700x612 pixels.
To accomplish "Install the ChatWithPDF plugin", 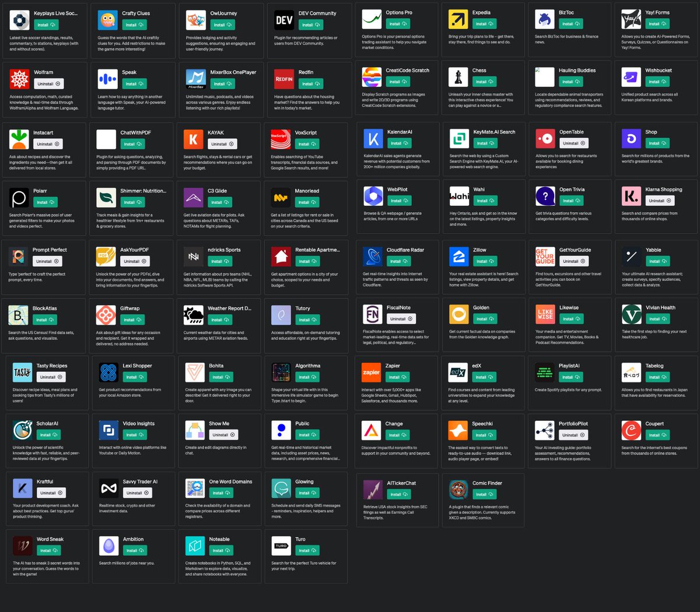I will pos(132,144).
